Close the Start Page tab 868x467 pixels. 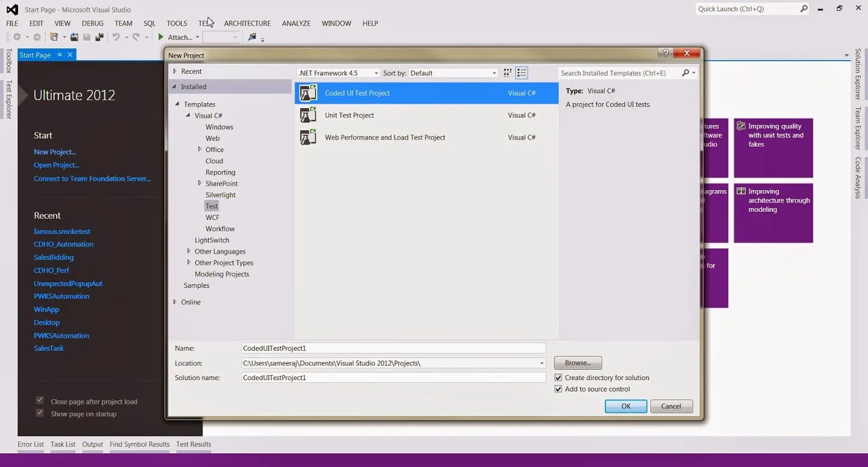coord(70,55)
